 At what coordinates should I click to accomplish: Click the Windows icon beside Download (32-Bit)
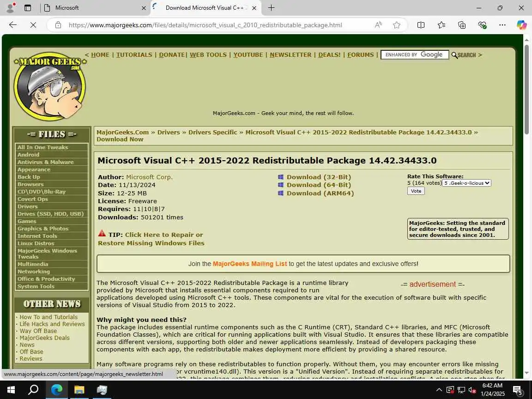pyautogui.click(x=281, y=177)
